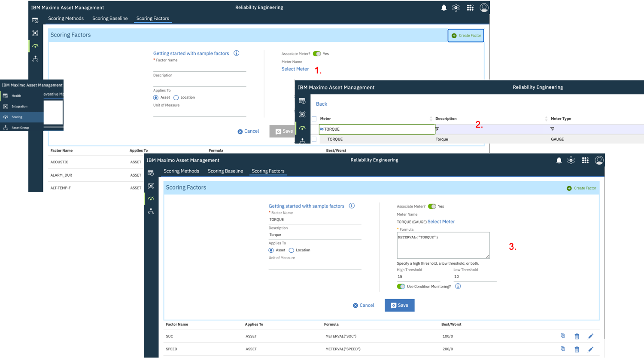This screenshot has width=644, height=358.
Task: Delete the SPEED factor row
Action: click(577, 349)
